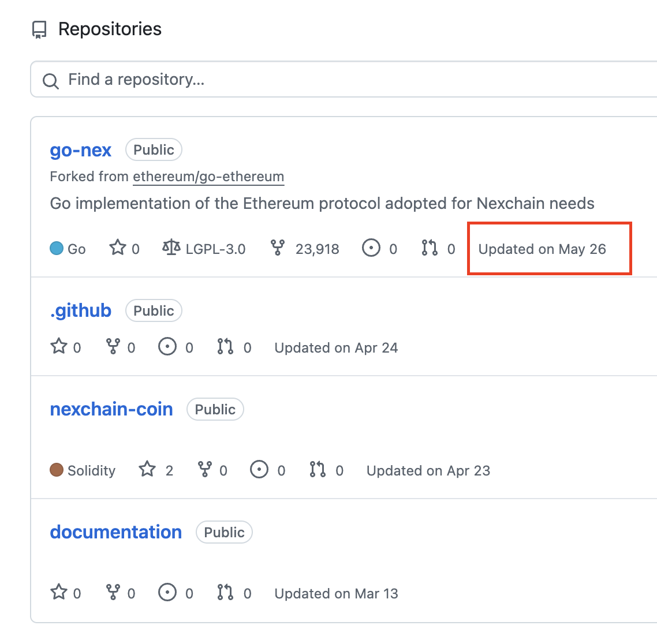This screenshot has width=657, height=644.
Task: Open issues icon for documentation repo
Action: point(167,593)
